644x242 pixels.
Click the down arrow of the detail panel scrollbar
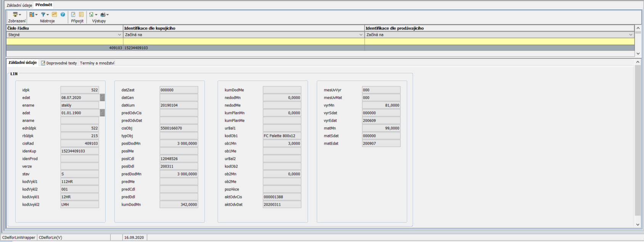[638, 225]
